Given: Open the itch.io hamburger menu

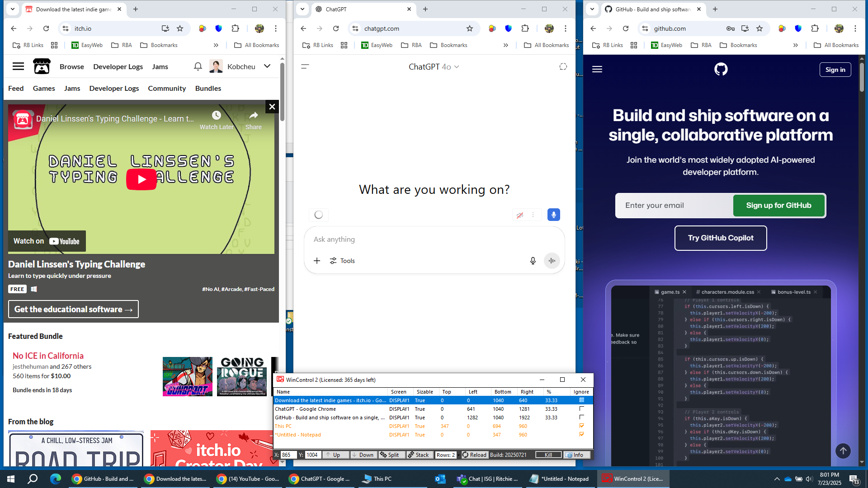Looking at the screenshot, I should point(18,66).
